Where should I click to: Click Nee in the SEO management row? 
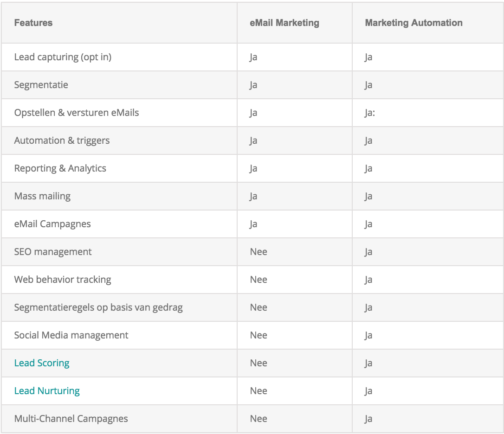258,252
